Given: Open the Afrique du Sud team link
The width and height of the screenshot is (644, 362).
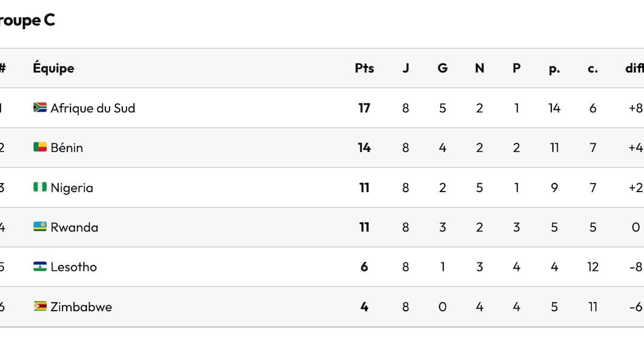Looking at the screenshot, I should (x=93, y=108).
